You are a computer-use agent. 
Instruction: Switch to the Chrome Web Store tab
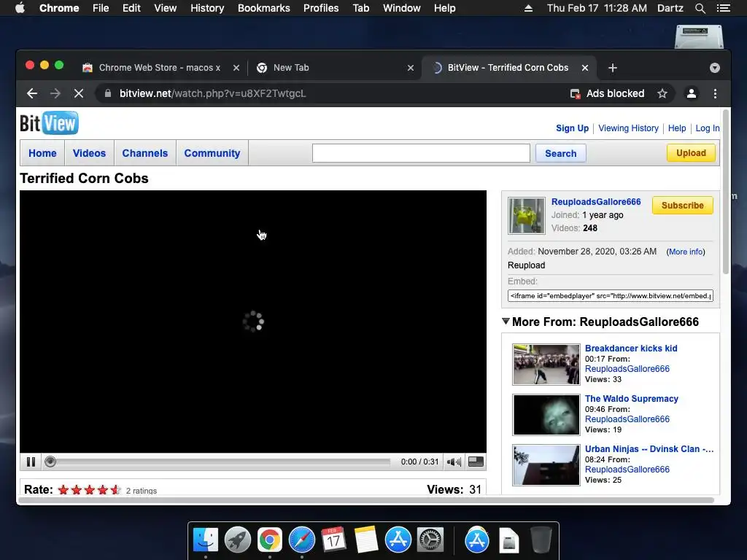pyautogui.click(x=160, y=68)
